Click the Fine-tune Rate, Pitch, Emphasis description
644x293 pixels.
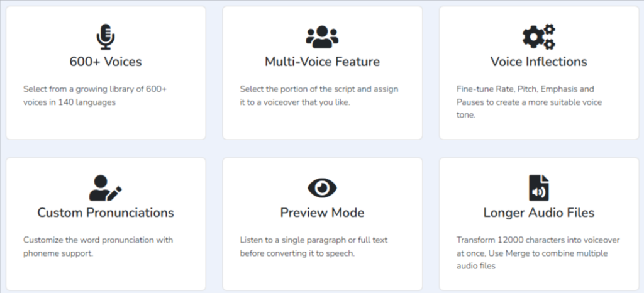(530, 102)
